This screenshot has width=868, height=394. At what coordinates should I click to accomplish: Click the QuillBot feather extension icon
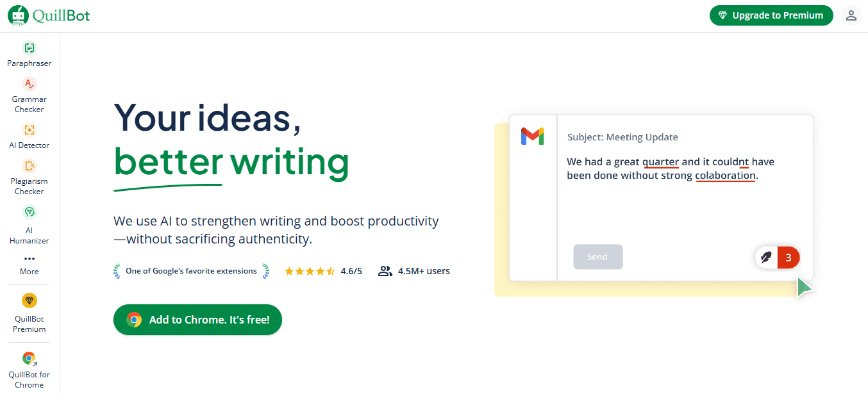[x=766, y=258]
